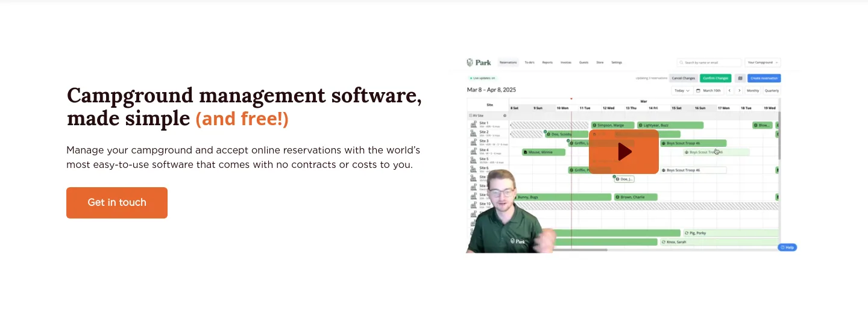Viewport: 868px width, 313px height.
Task: Click the Site 1 RV icon
Action: (x=474, y=125)
